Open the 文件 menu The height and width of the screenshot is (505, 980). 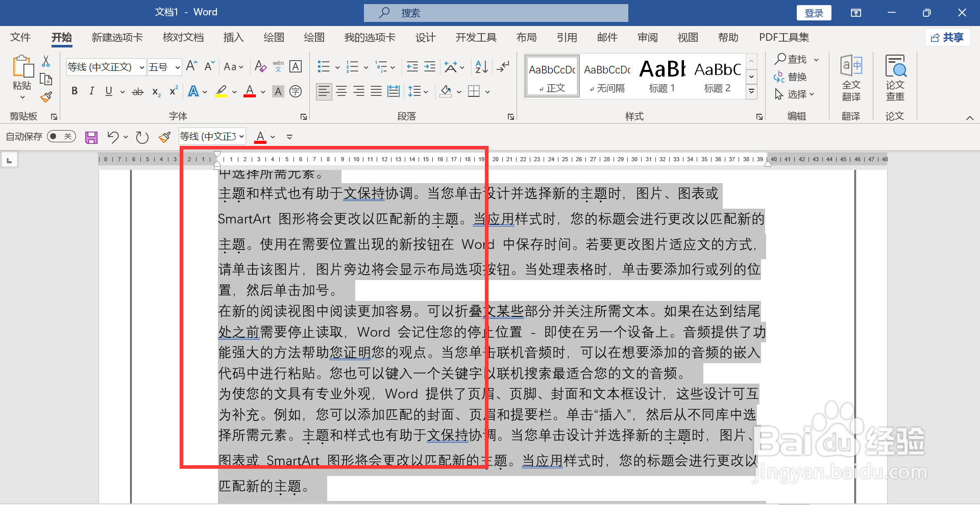tap(20, 37)
